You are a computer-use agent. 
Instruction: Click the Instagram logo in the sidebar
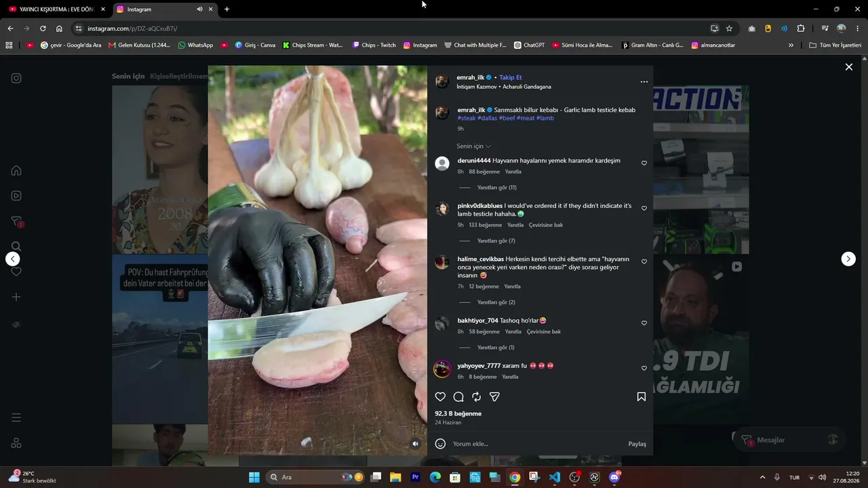tap(16, 78)
